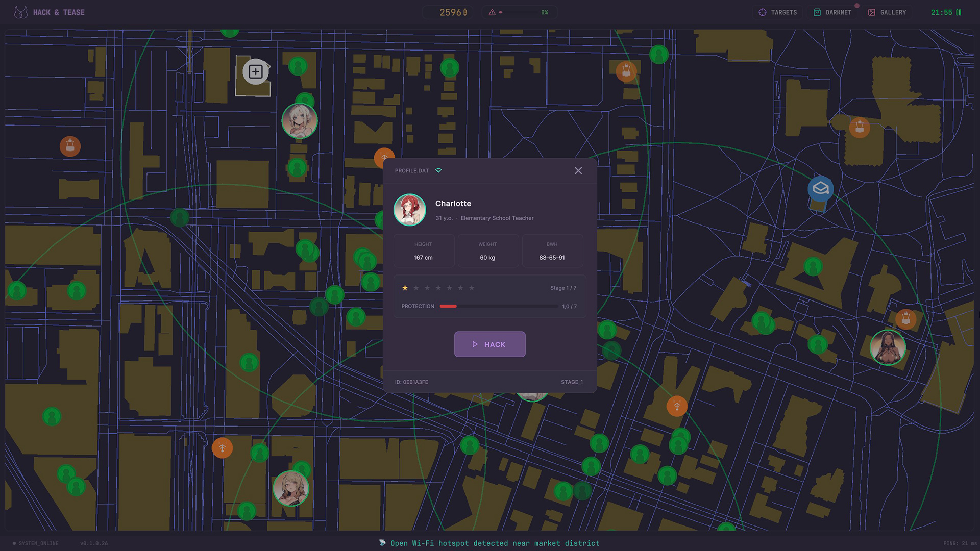Pause the game with pause icon

959,12
